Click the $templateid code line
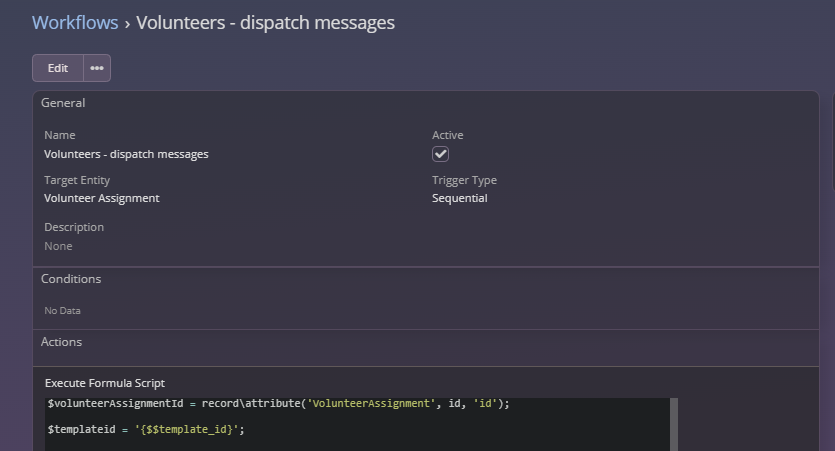The width and height of the screenshot is (835, 451). [146, 429]
